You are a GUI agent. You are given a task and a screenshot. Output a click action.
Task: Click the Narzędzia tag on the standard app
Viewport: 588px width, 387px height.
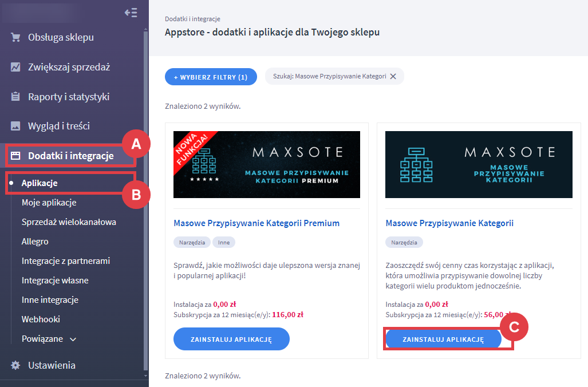click(404, 242)
